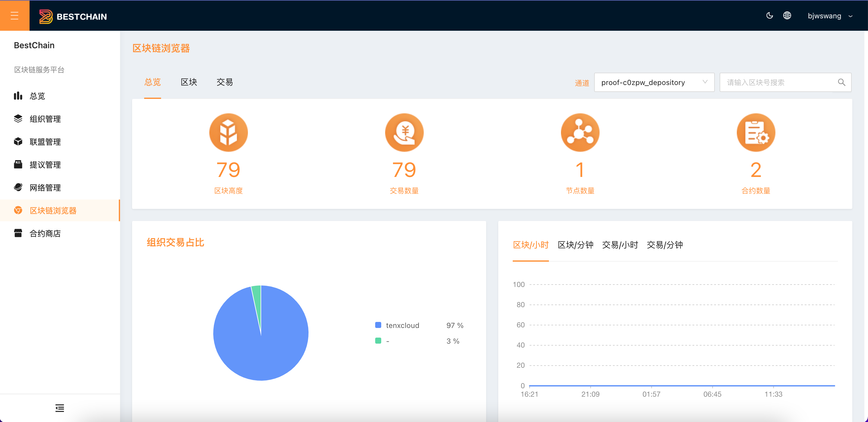Image resolution: width=868 pixels, height=422 pixels.
Task: Click the 区块链浏览器 page heading
Action: 161,48
